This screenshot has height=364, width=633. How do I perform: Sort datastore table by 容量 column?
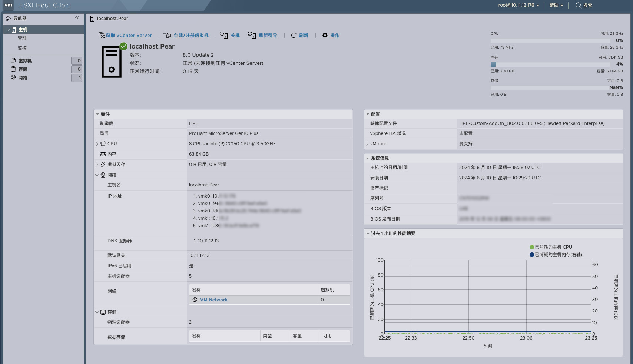(x=305, y=336)
